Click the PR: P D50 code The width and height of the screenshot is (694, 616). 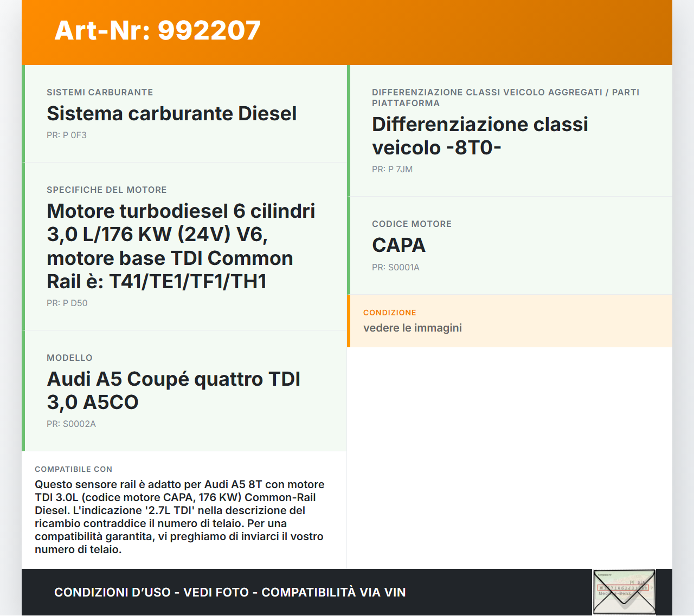67,303
